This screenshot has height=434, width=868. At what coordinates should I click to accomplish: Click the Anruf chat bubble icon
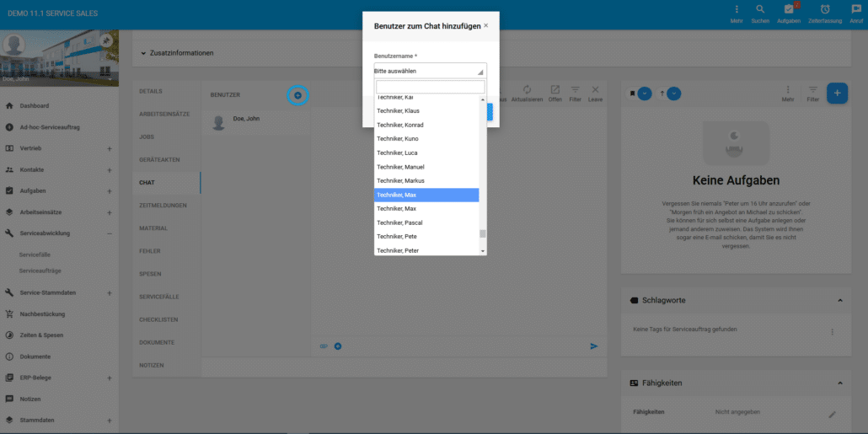point(856,9)
